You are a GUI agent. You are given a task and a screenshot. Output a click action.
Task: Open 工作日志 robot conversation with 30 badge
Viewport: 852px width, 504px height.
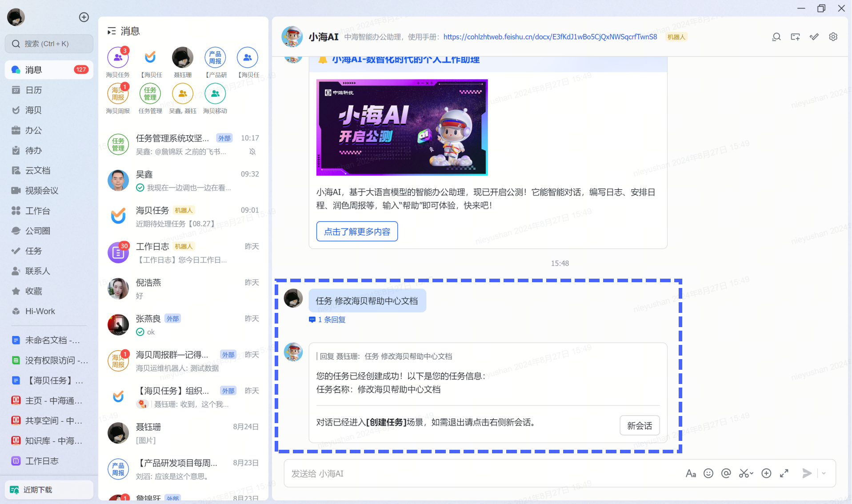(183, 252)
